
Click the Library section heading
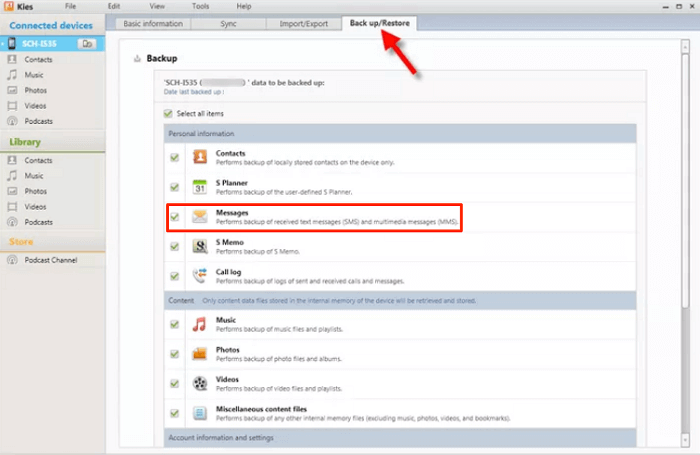tap(25, 142)
